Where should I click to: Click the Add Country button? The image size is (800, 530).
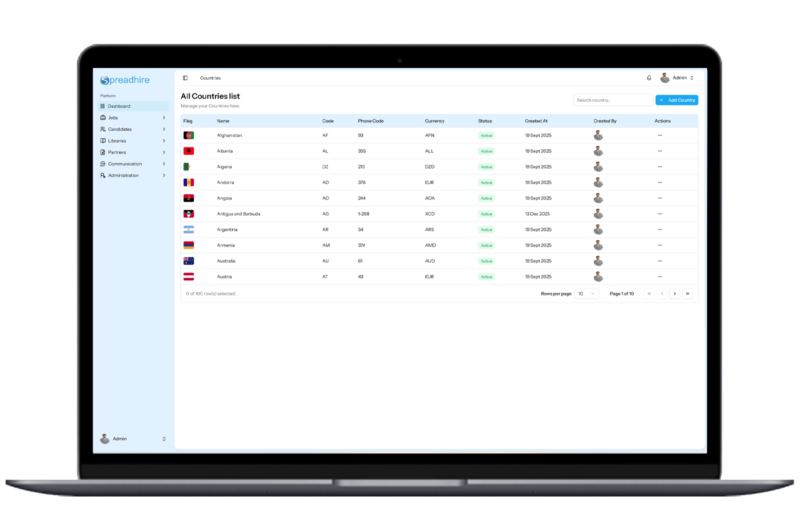[677, 100]
